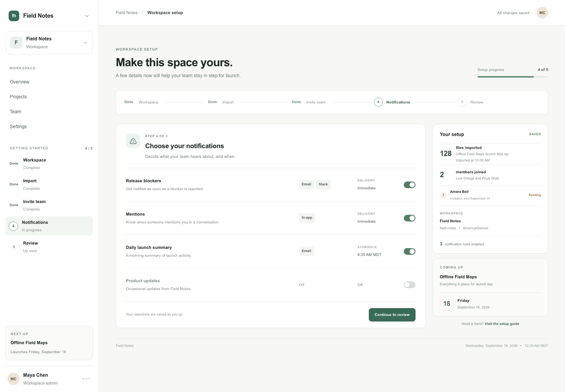Click Continue to review button

click(392, 315)
